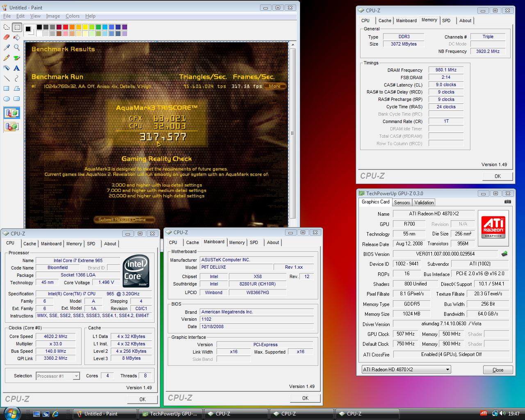Image resolution: width=525 pixels, height=420 pixels.
Task: Select the Pencil tool in Paint
Action: coord(7,58)
